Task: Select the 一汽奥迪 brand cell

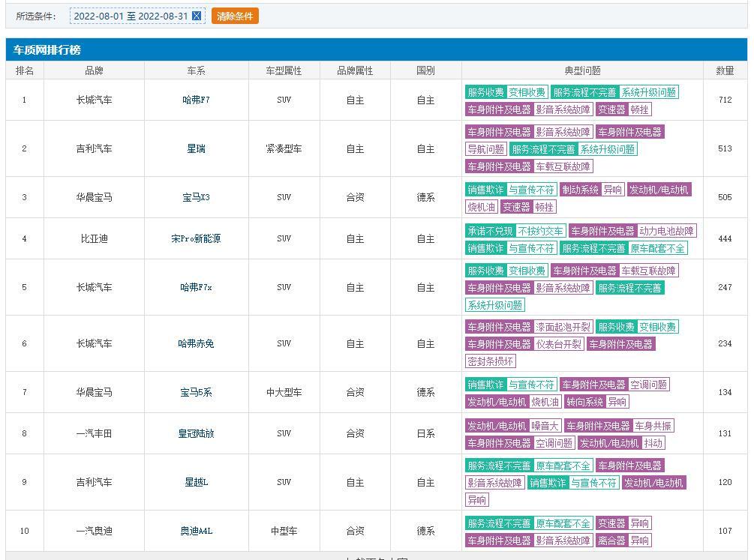Action: [x=94, y=531]
